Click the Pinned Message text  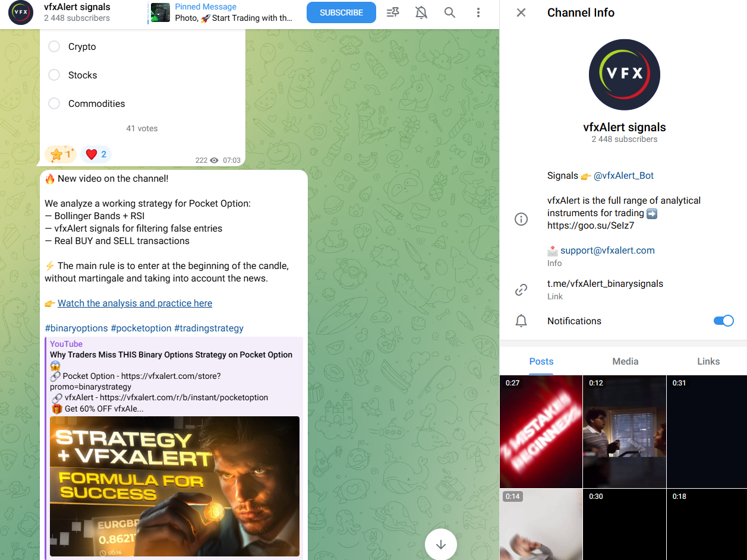tap(206, 7)
